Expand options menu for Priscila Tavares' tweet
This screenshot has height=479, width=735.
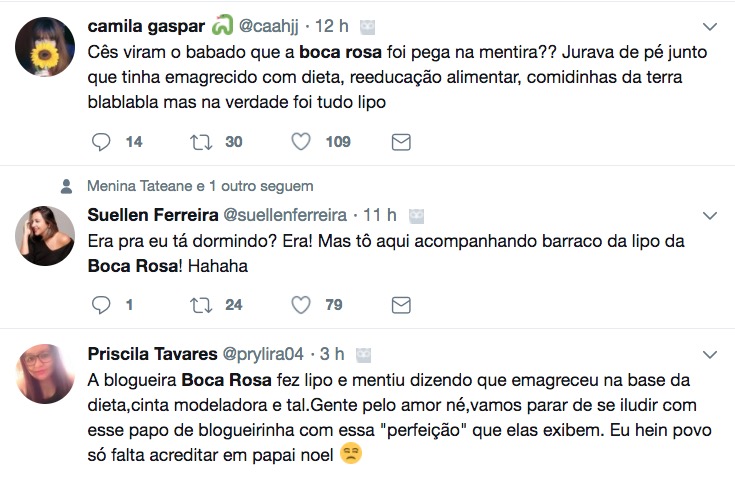[x=710, y=354]
